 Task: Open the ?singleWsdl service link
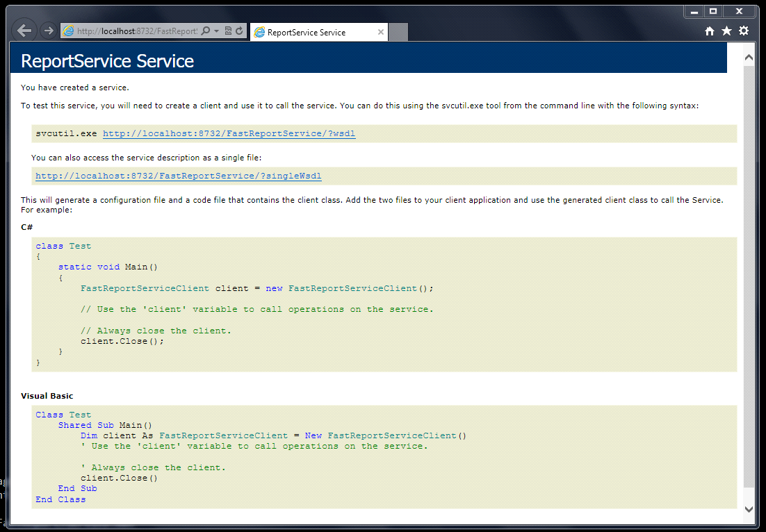[179, 176]
